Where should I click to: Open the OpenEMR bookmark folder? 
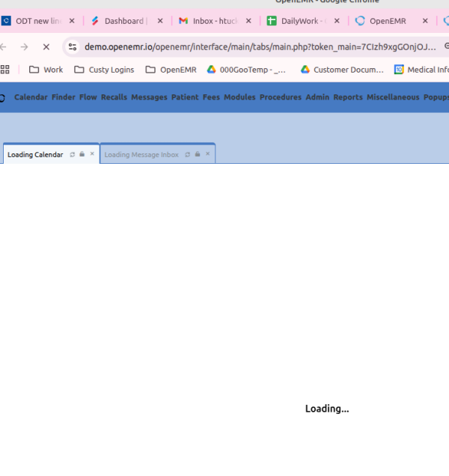click(171, 70)
